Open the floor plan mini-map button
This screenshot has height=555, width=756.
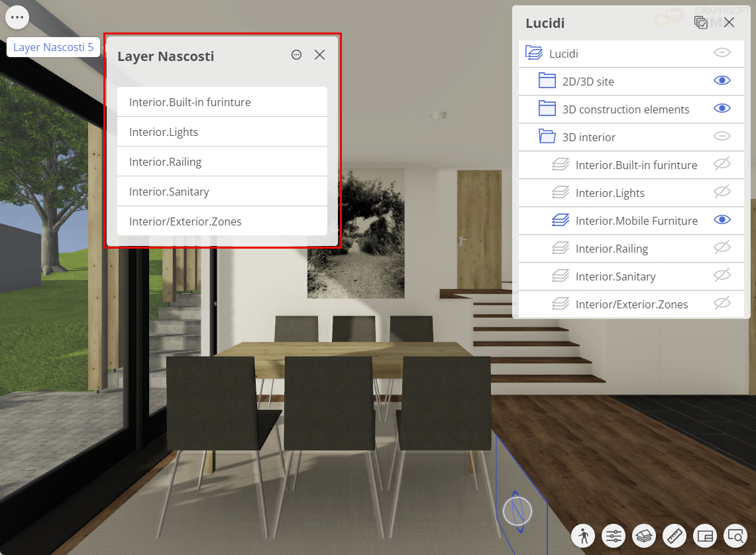tap(705, 536)
